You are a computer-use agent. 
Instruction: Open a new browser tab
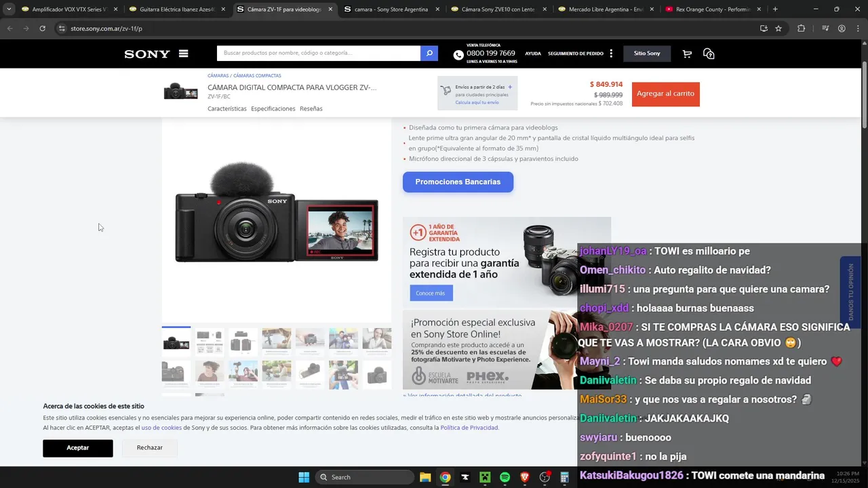click(775, 9)
